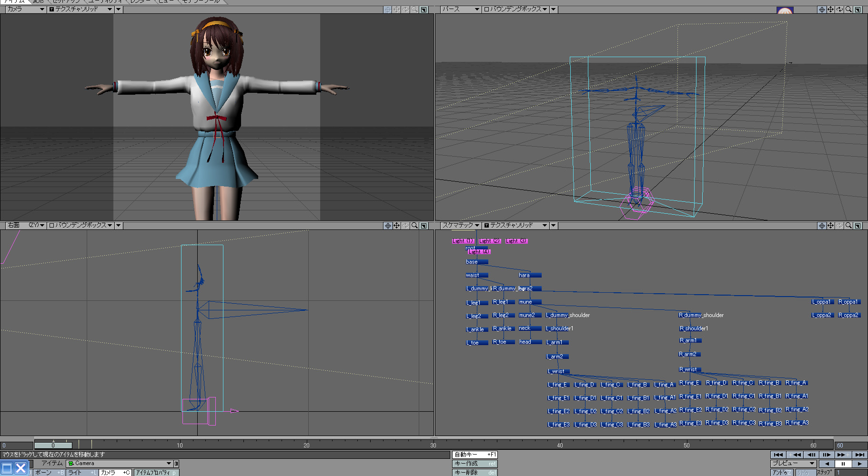Go to the next keyframe
The width and height of the screenshot is (868, 476).
(x=842, y=455)
